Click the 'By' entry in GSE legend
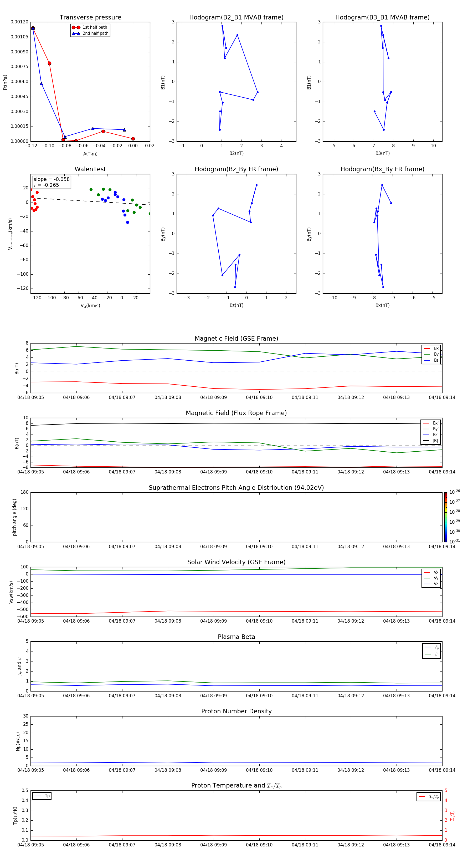The image size is (473, 868). point(431,355)
